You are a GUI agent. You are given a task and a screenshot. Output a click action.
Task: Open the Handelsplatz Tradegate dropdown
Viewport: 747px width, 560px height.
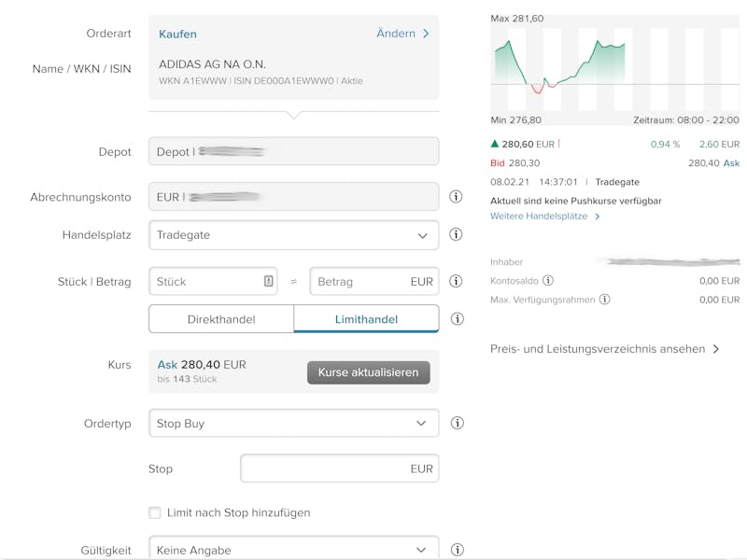click(x=293, y=235)
